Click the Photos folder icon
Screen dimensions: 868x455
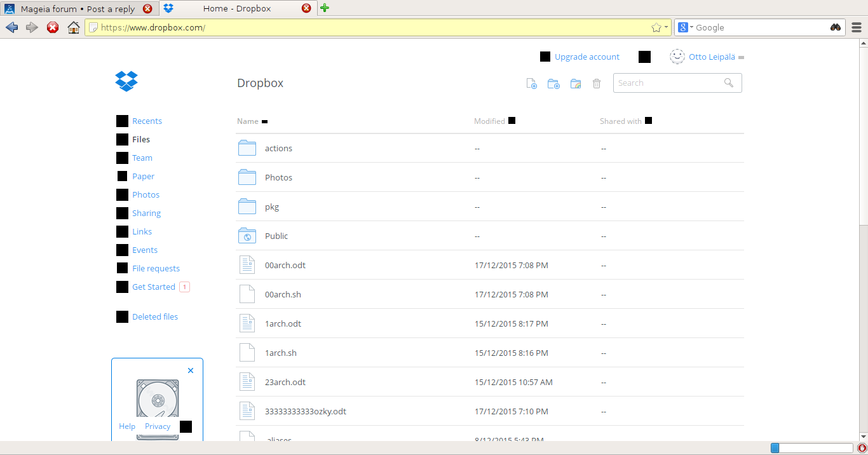point(247,177)
